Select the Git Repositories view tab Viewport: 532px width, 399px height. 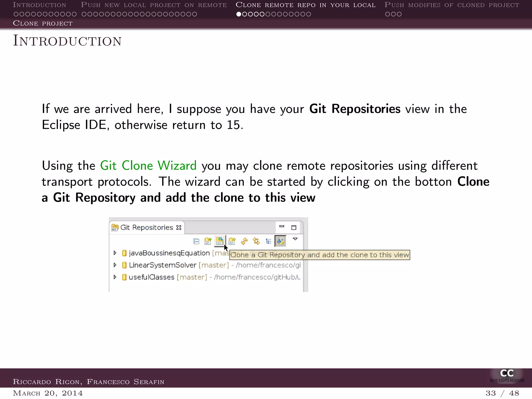147,228
